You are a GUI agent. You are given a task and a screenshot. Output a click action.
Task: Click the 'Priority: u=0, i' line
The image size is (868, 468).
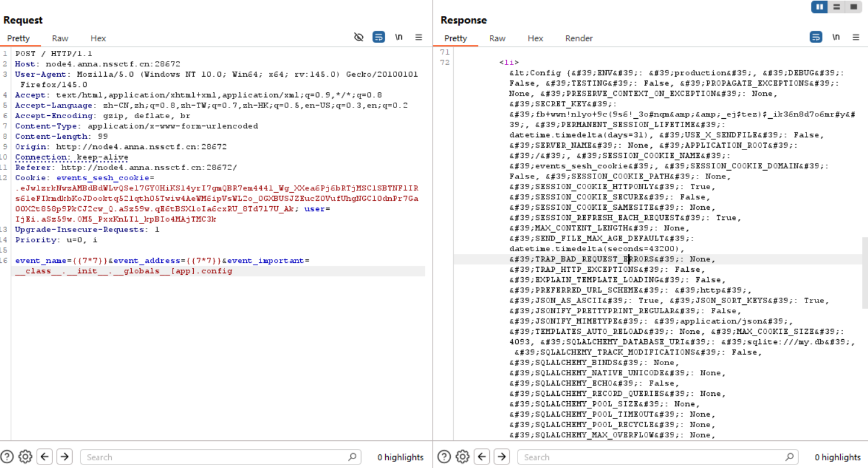point(57,240)
